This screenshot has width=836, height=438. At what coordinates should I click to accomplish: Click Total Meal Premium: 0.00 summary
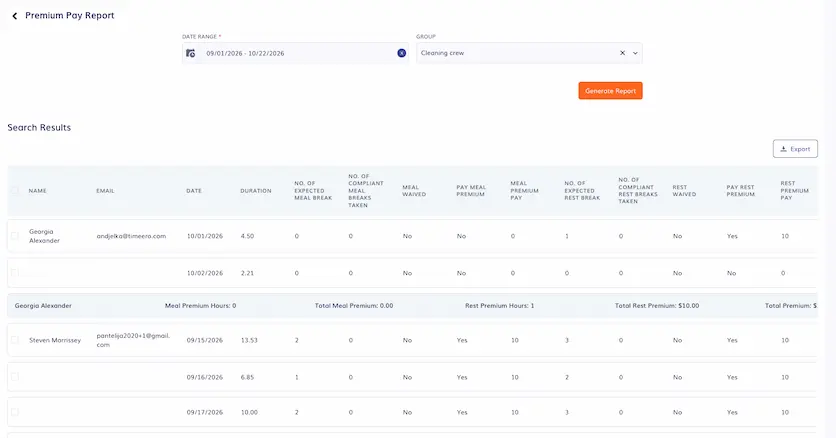pos(353,306)
